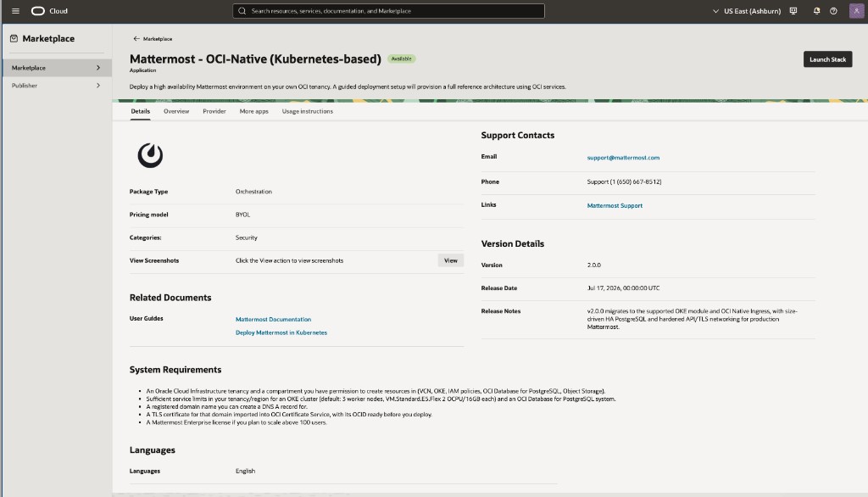Click the Orchestration package type value
Screen dimensions: 868x497
[x=253, y=192]
